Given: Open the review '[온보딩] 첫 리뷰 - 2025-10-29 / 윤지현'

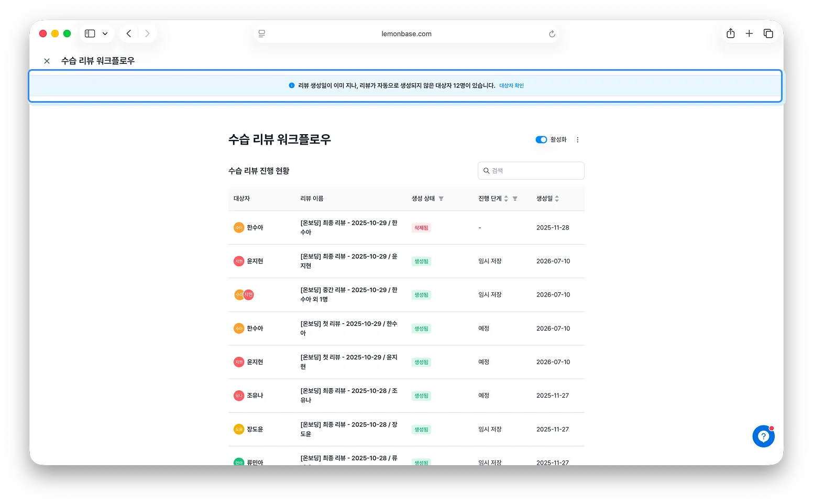Looking at the screenshot, I should 349,362.
